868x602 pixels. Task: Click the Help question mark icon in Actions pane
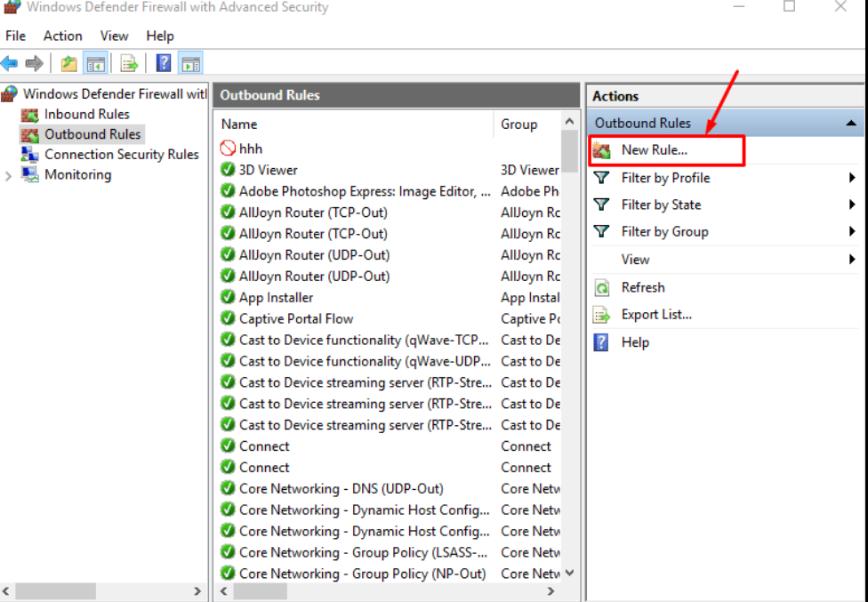(601, 342)
